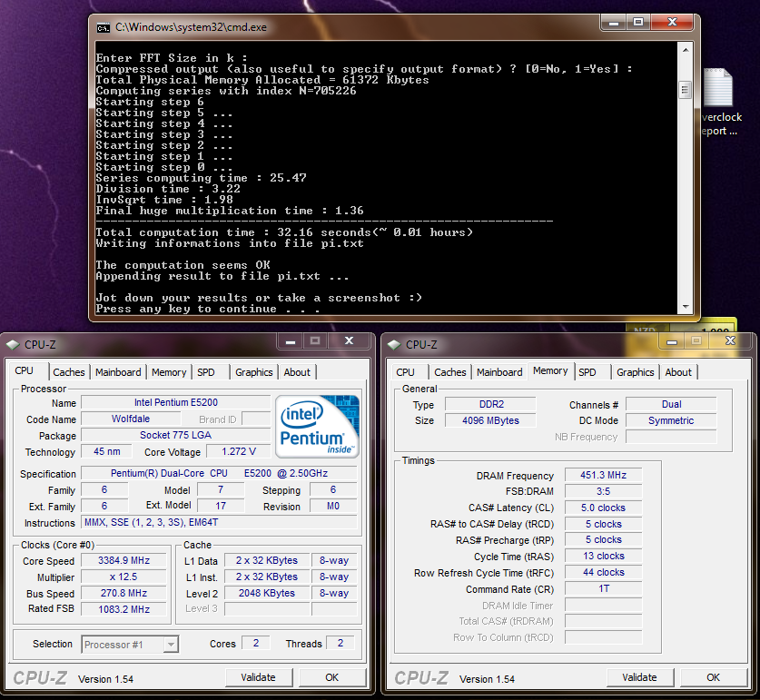Click the Series computing time 25.47 line
Viewport: 760px width, 700px height.
tap(202, 178)
